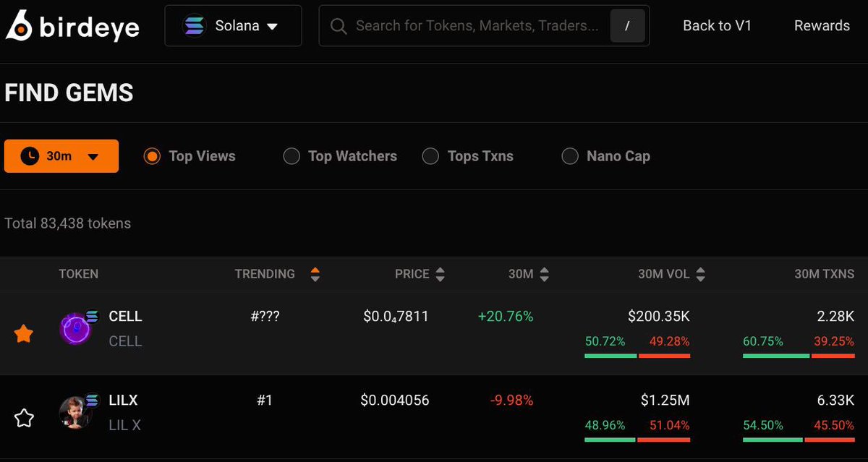Open the CELL token avatar
This screenshot has width=868, height=462.
tap(75, 329)
